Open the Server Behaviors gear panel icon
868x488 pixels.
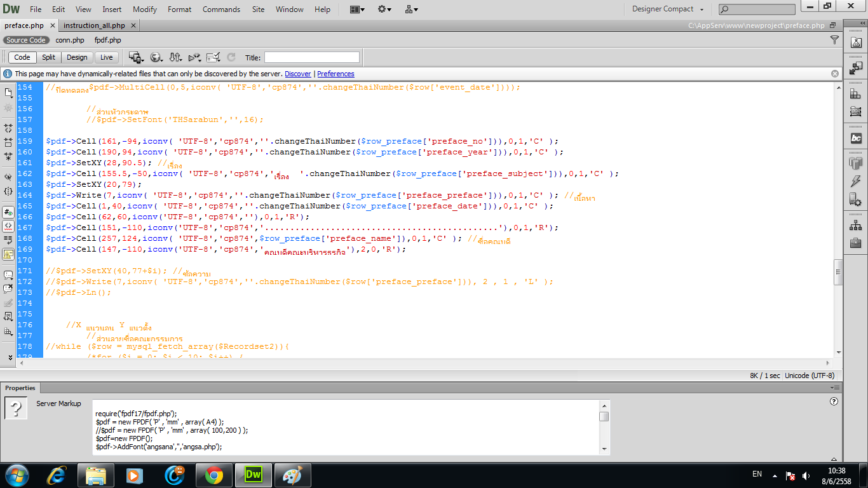855,201
